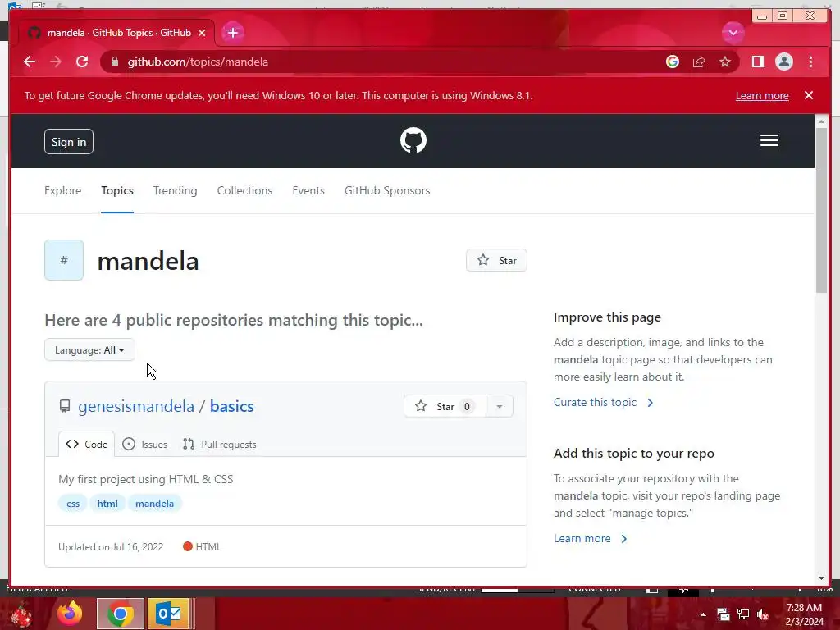Screen dimensions: 840x630
Task: Switch to Outlook from the taskbar
Action: click(169, 614)
